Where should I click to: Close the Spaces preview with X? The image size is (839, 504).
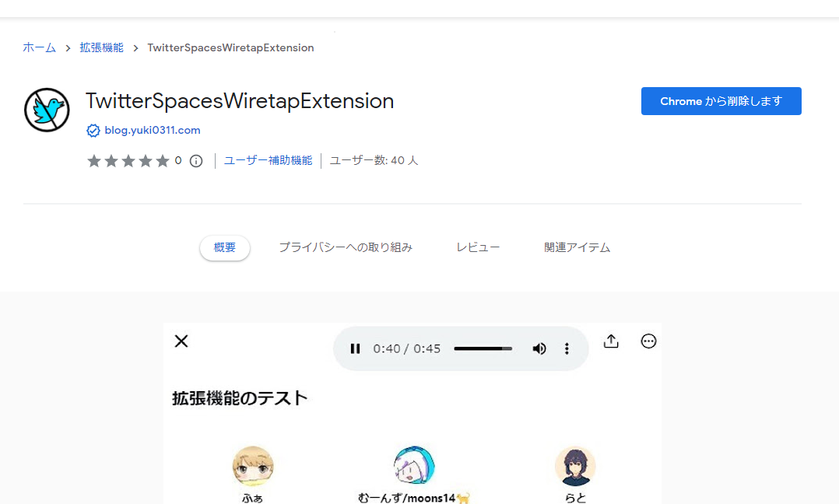181,341
